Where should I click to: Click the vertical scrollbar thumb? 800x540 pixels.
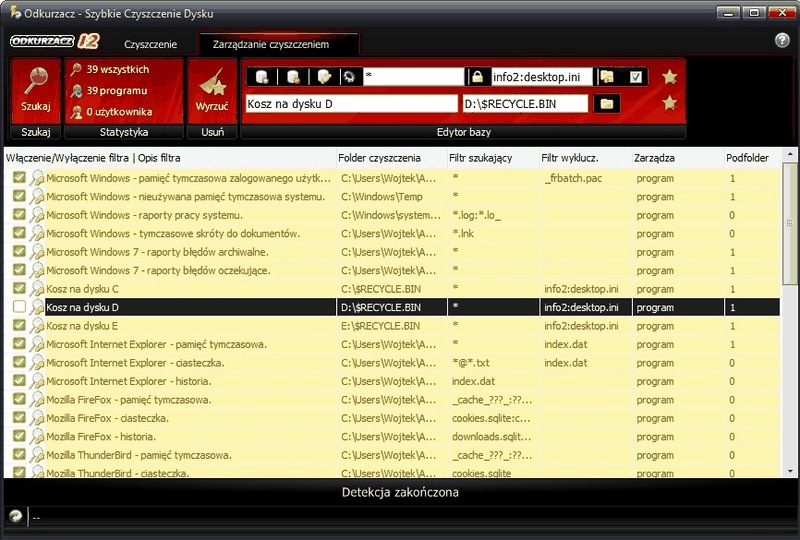(x=789, y=223)
